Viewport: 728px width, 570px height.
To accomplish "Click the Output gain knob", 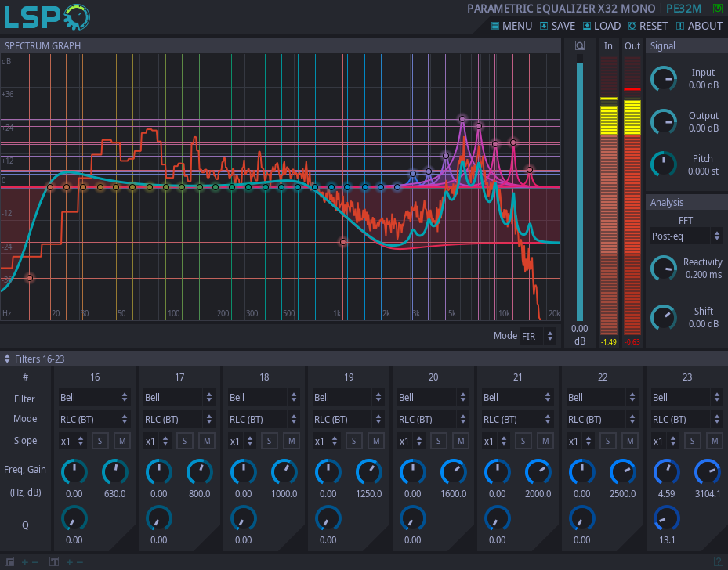I will 664,122.
